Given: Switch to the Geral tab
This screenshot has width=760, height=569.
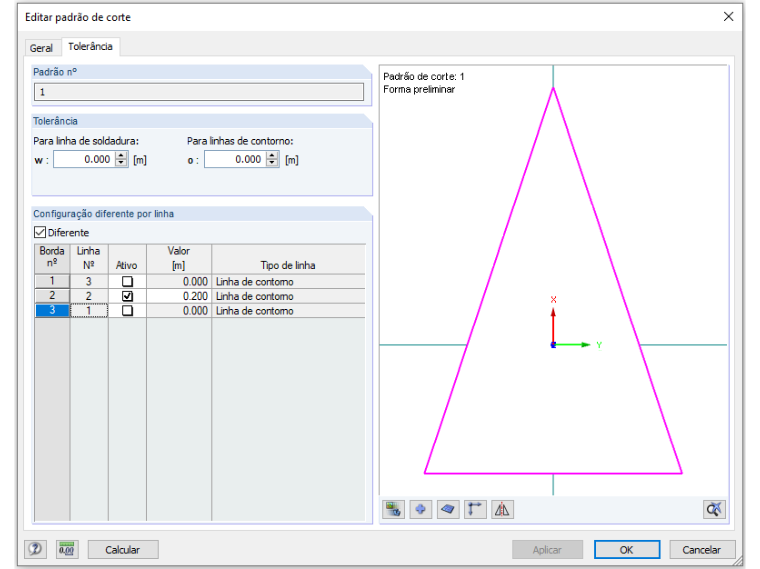Looking at the screenshot, I should coord(41,48).
